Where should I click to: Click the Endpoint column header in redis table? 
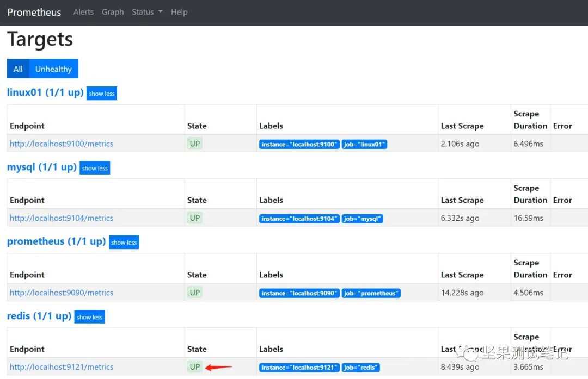27,349
